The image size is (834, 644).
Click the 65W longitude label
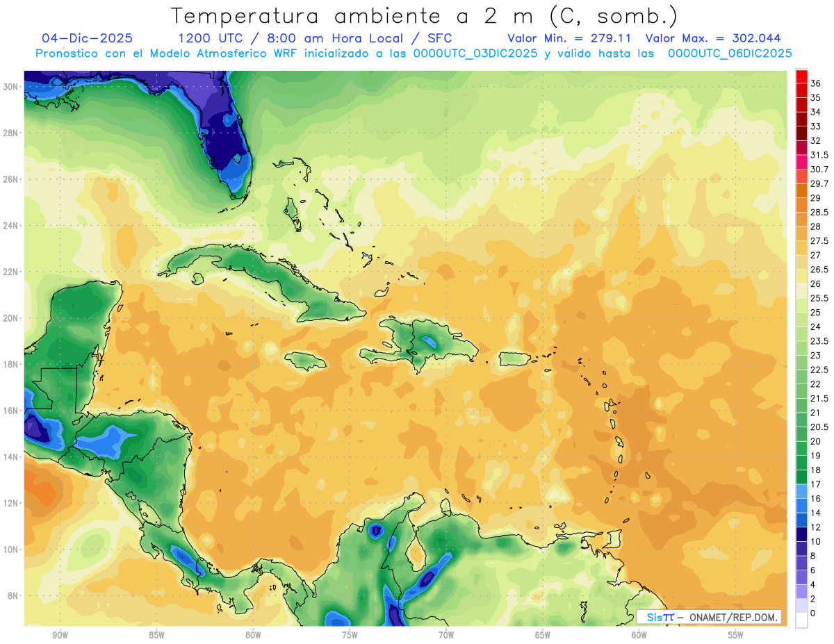click(543, 635)
